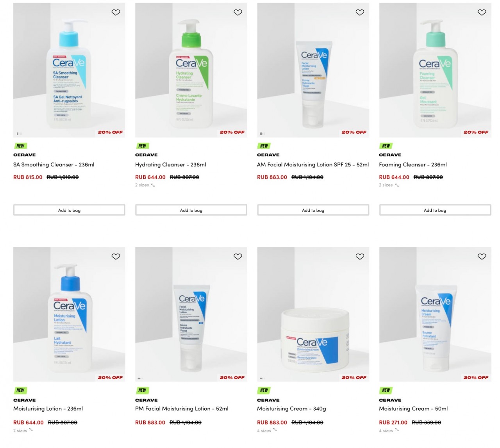
Task: Add PM Facial Moisturising Lotion to favorites
Action: 238,257
